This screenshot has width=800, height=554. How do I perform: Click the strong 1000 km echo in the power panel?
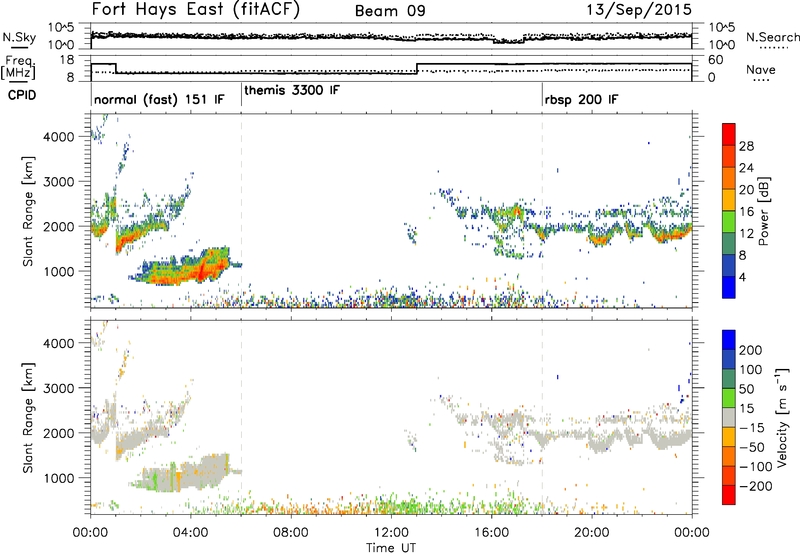186,268
